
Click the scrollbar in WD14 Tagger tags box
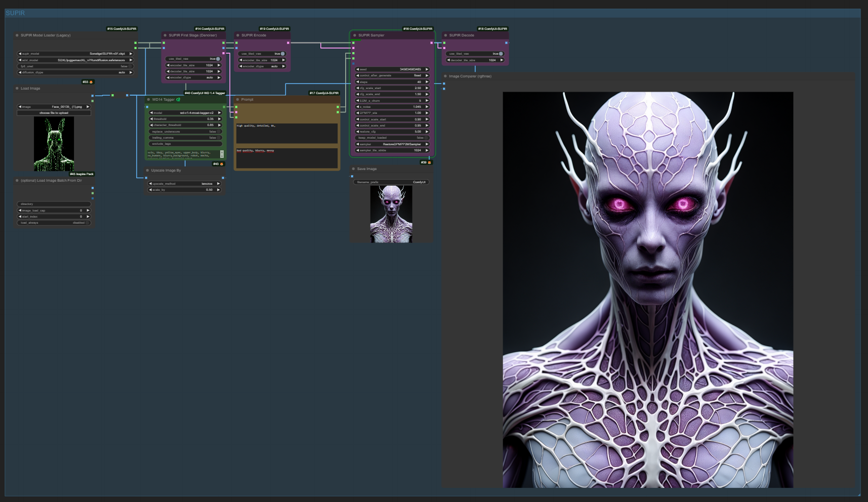tap(222, 154)
